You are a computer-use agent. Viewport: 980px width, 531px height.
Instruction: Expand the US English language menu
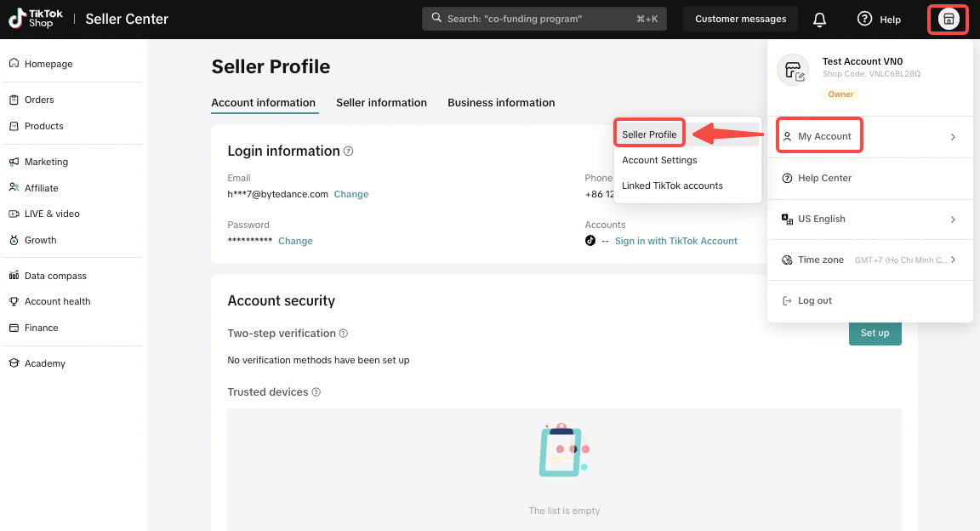pyautogui.click(x=870, y=219)
